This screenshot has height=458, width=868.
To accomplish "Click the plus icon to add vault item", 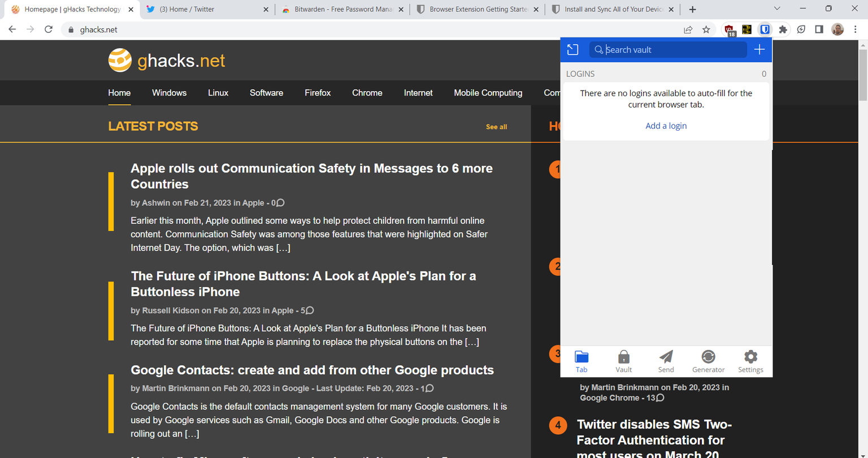I will 759,50.
